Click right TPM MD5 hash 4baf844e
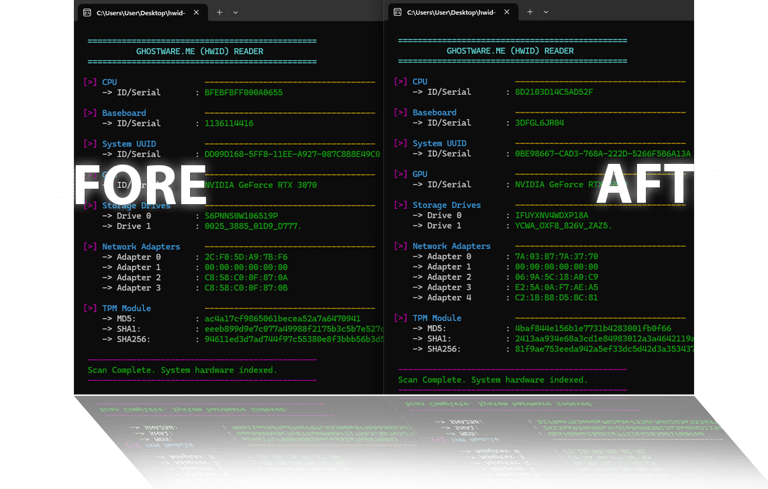The width and height of the screenshot is (768, 489). pyautogui.click(x=593, y=328)
